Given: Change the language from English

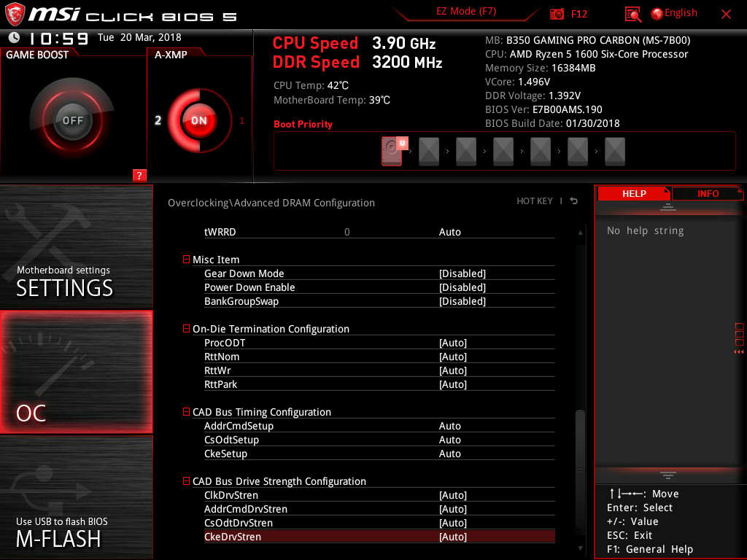Looking at the screenshot, I should click(x=681, y=13).
